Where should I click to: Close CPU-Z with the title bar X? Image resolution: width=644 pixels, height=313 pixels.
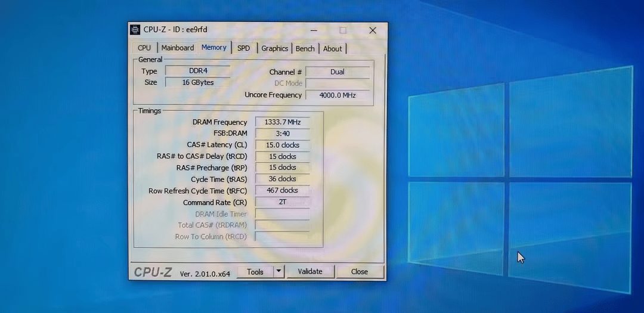[x=373, y=30]
